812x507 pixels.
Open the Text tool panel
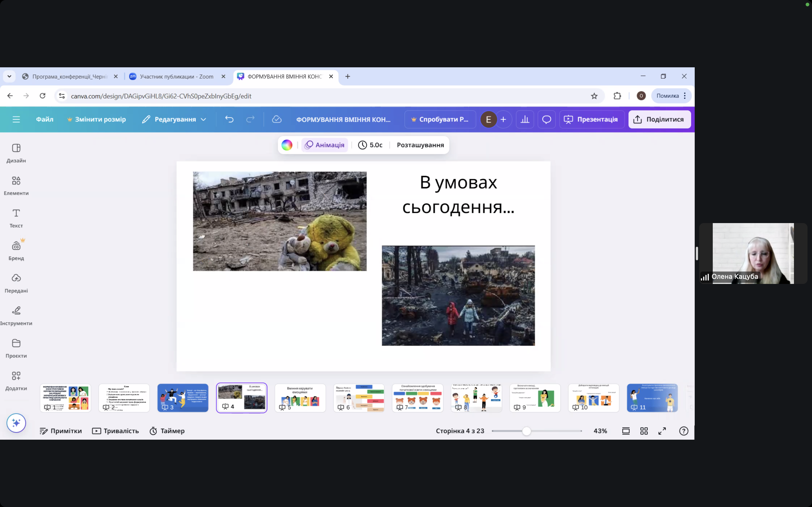pyautogui.click(x=16, y=218)
